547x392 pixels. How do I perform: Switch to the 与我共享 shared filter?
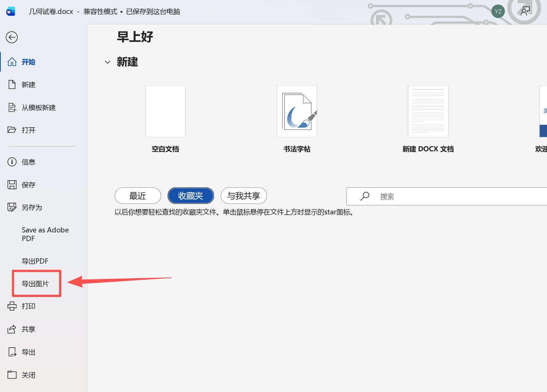(244, 196)
